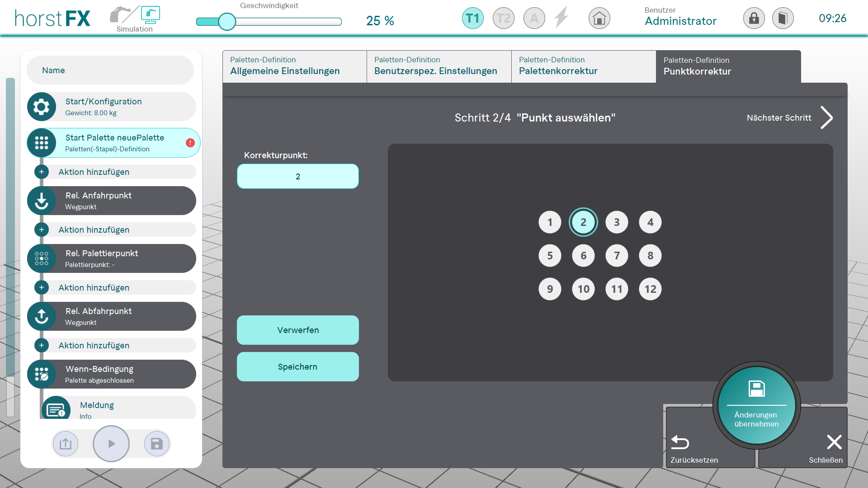Image resolution: width=868 pixels, height=488 pixels.
Task: Click the home position icon
Action: [599, 19]
